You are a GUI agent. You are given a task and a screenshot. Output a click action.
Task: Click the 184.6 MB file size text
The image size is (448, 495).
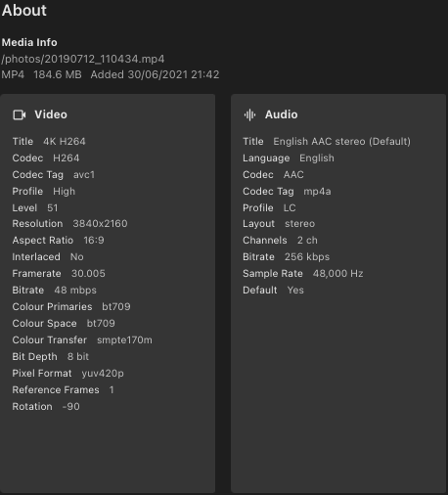[x=58, y=74]
